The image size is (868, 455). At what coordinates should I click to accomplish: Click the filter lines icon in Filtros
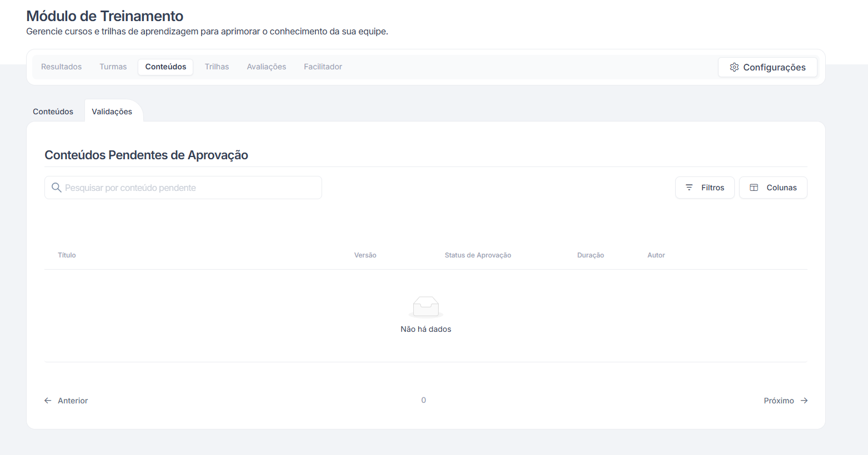(x=689, y=188)
